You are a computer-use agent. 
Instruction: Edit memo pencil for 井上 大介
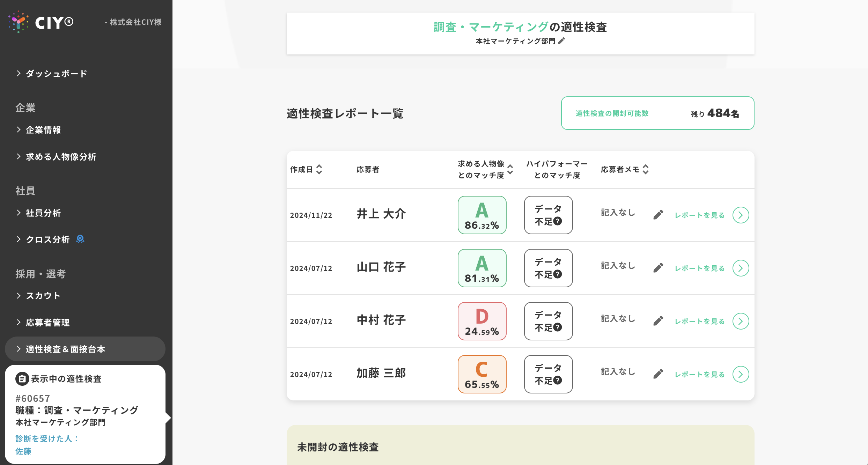(658, 215)
